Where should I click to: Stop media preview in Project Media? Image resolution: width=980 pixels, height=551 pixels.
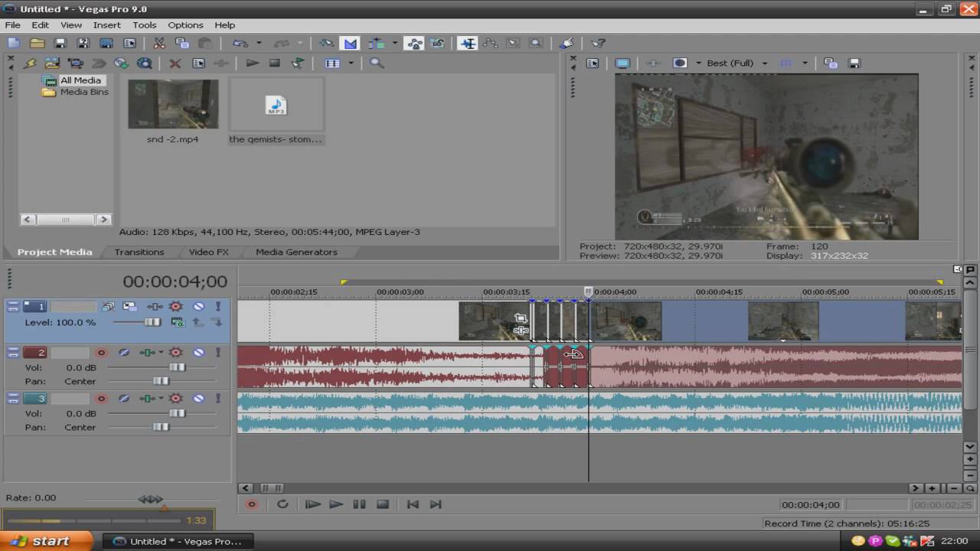click(275, 64)
